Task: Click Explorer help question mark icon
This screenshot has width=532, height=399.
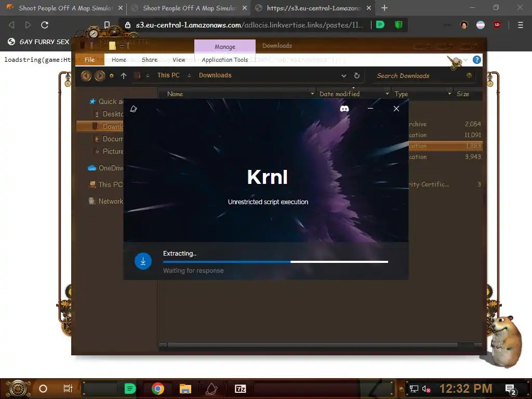Action: point(477,60)
